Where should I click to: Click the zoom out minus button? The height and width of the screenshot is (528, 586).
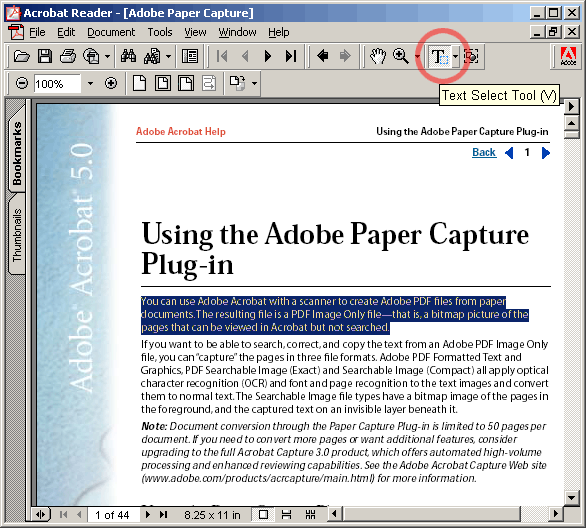[22, 83]
